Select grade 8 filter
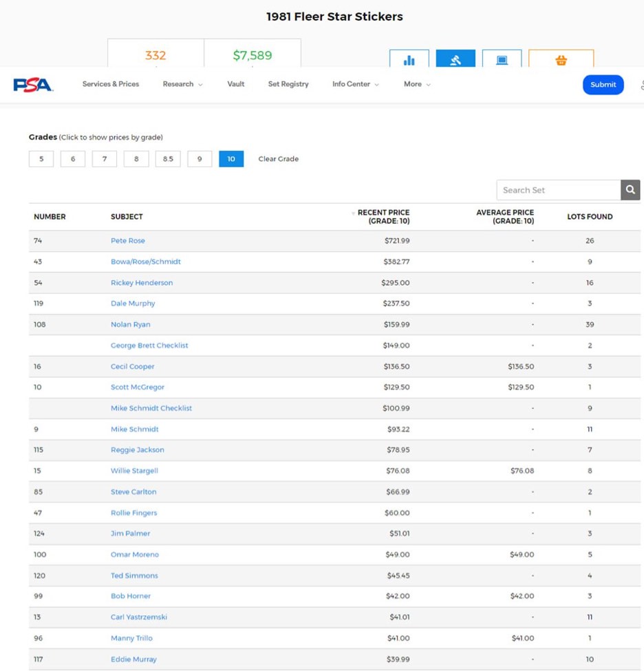Image resolution: width=644 pixels, height=671 pixels. (136, 159)
